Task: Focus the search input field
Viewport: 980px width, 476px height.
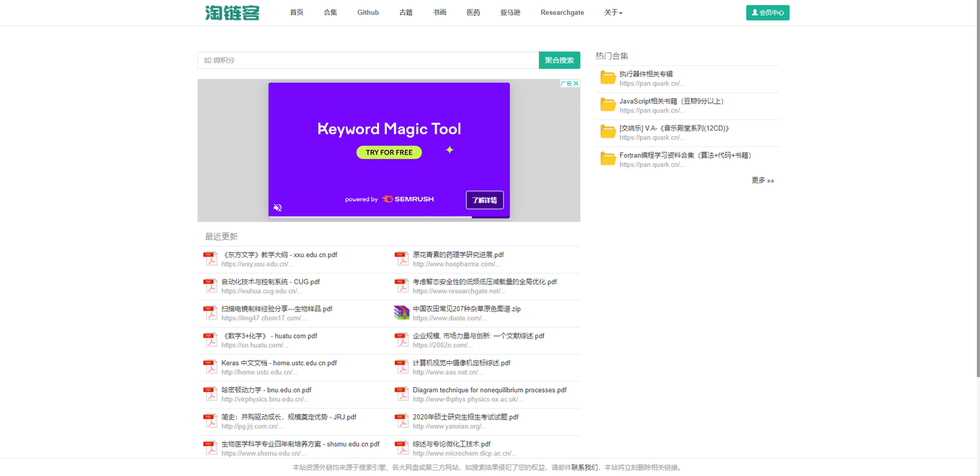Action: (368, 60)
